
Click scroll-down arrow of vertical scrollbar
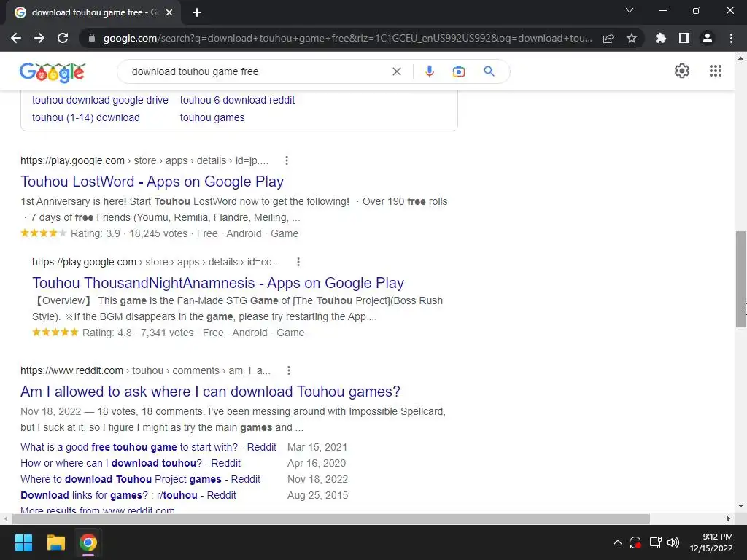point(740,506)
